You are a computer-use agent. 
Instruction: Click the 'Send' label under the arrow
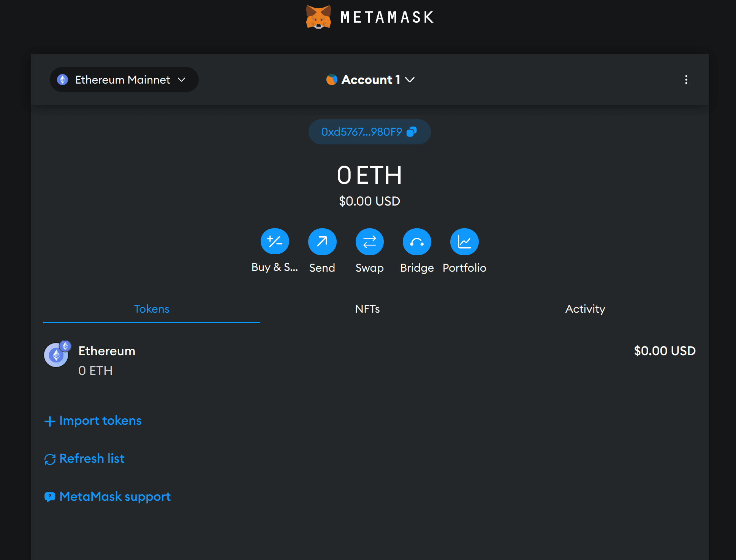click(x=322, y=268)
